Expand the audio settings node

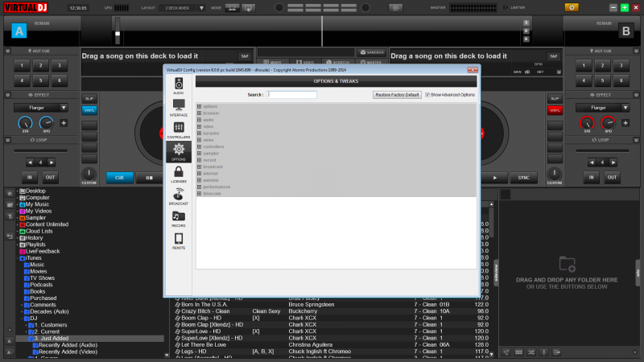199,120
